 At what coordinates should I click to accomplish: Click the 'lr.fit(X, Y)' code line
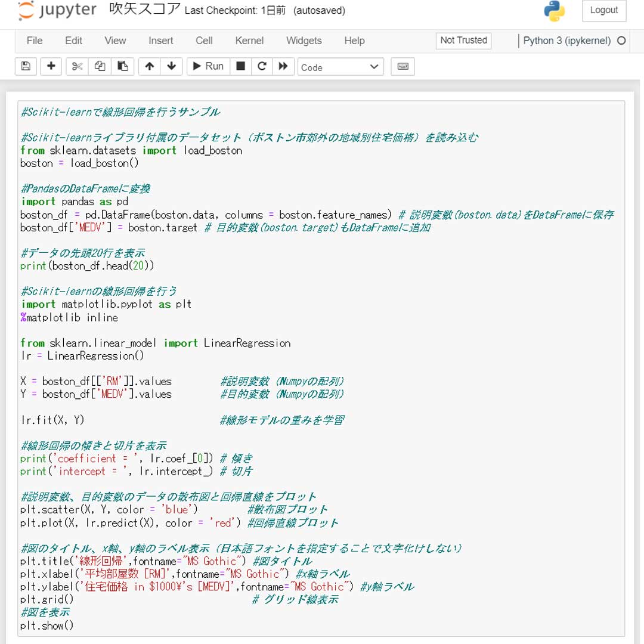point(52,420)
